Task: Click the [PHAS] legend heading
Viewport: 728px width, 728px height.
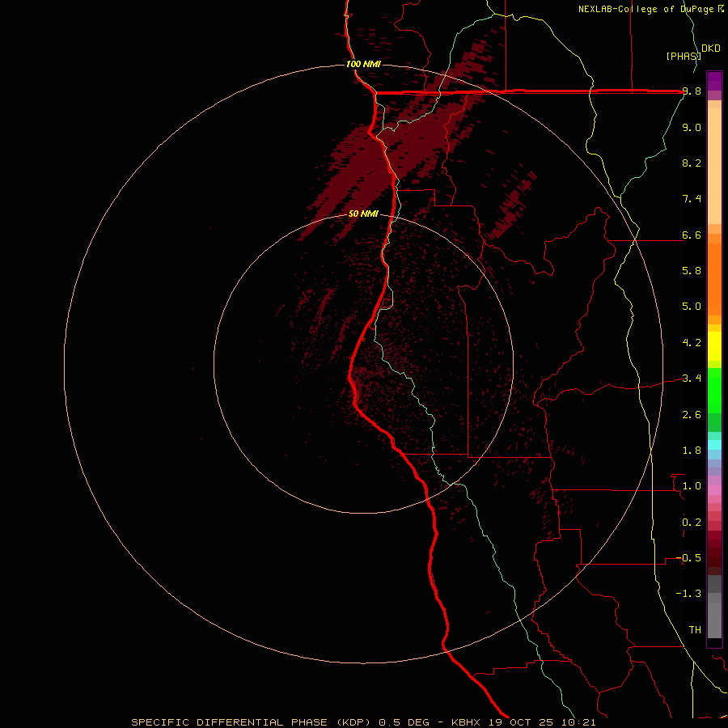Action: click(684, 56)
